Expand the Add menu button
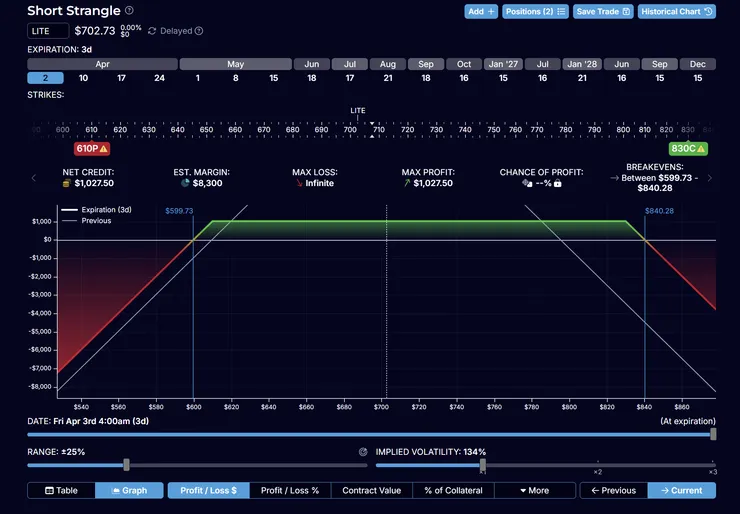 (x=481, y=12)
